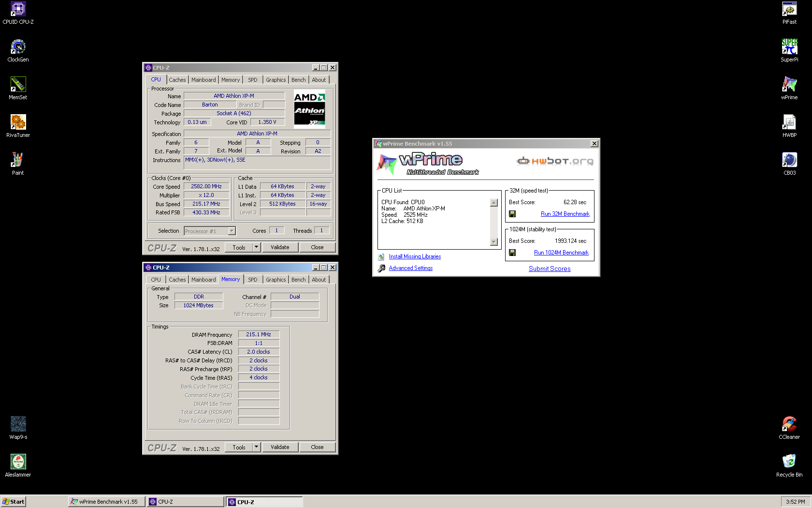Open Install Missing Libraries link
The image size is (812, 508).
pos(415,256)
